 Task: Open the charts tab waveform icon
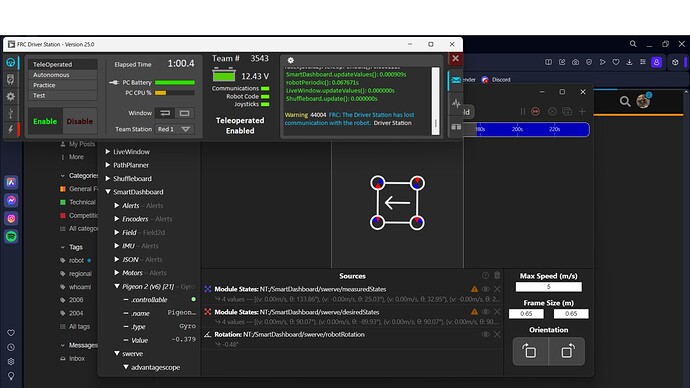pyautogui.click(x=456, y=103)
